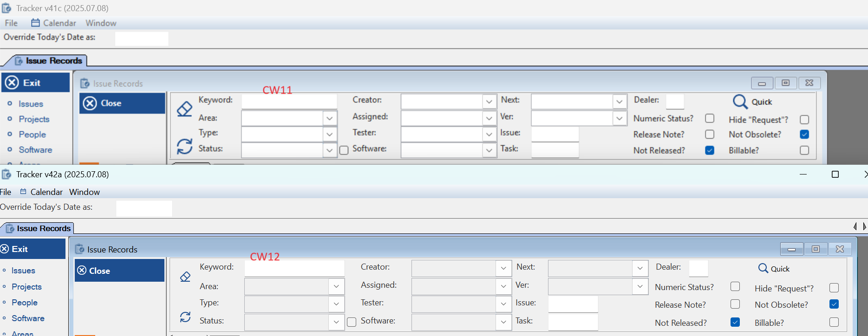
Task: Open People in the Tracker v42a sidebar
Action: pos(25,303)
